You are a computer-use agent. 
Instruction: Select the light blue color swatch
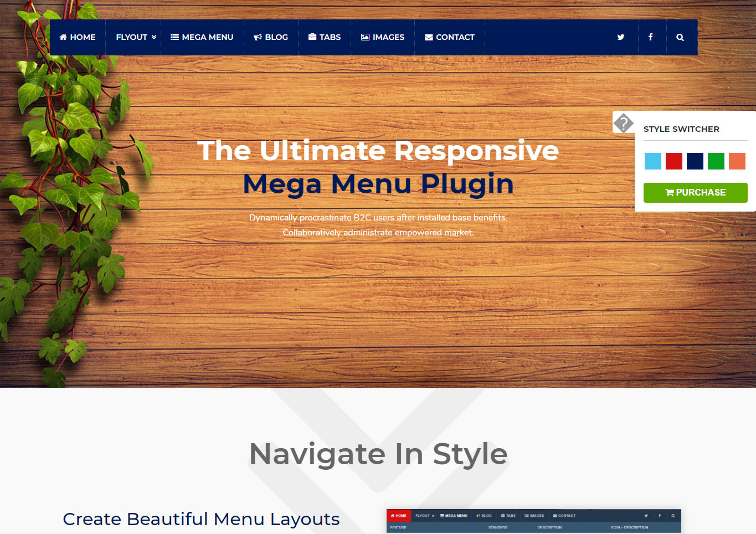pos(652,161)
